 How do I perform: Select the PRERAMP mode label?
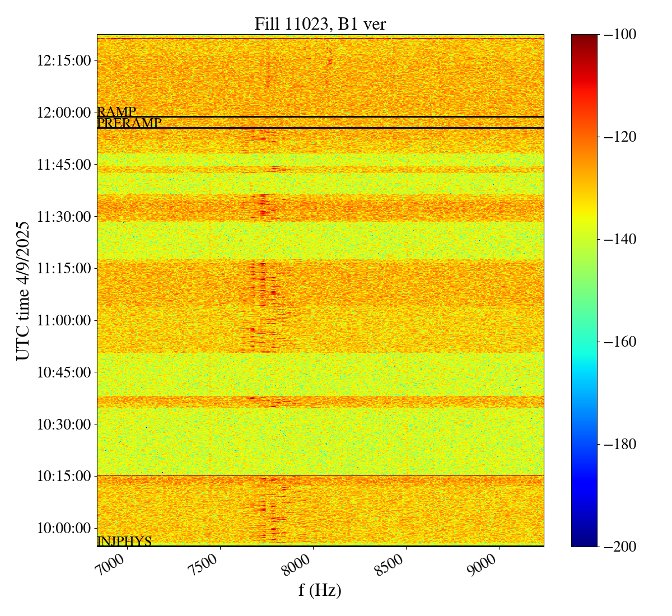[129, 123]
